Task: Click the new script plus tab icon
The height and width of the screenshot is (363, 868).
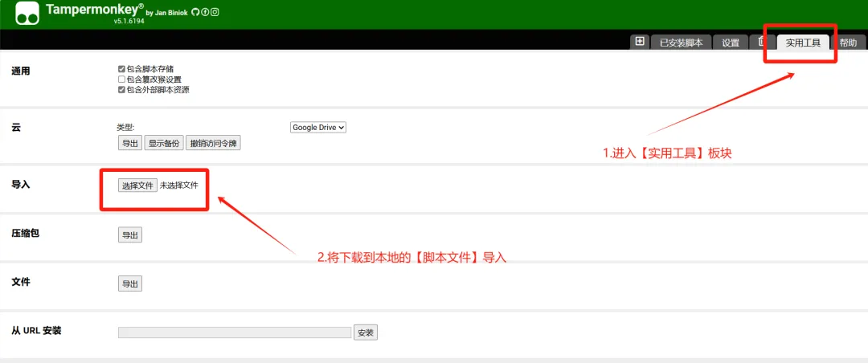Action: click(640, 42)
